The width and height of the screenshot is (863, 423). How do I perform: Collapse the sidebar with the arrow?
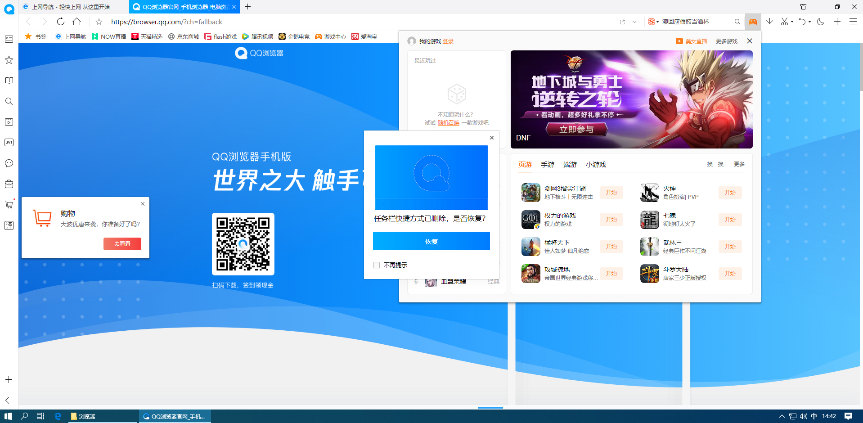tap(8, 400)
